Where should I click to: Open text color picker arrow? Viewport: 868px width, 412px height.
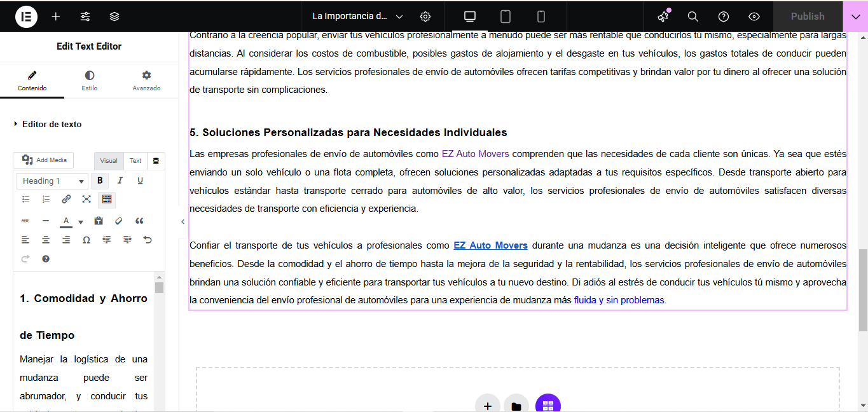pos(81,222)
